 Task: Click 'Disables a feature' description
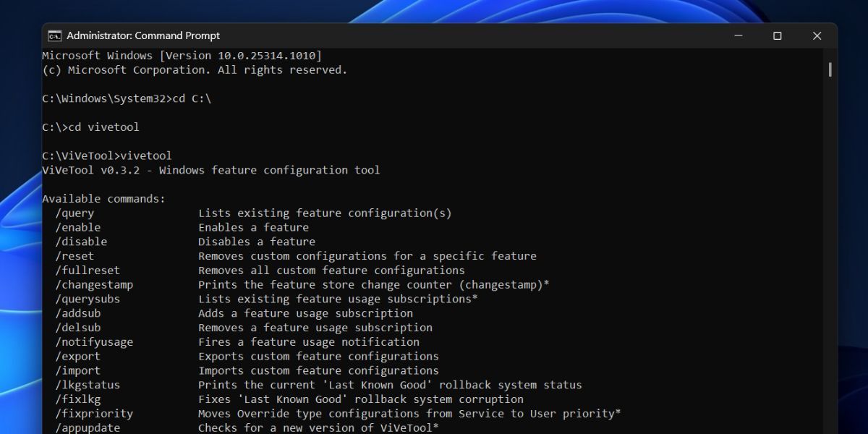257,242
